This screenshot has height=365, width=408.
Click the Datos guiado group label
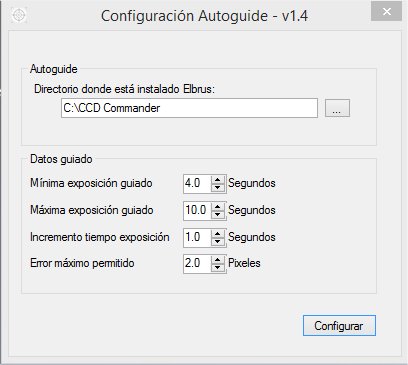(x=61, y=159)
